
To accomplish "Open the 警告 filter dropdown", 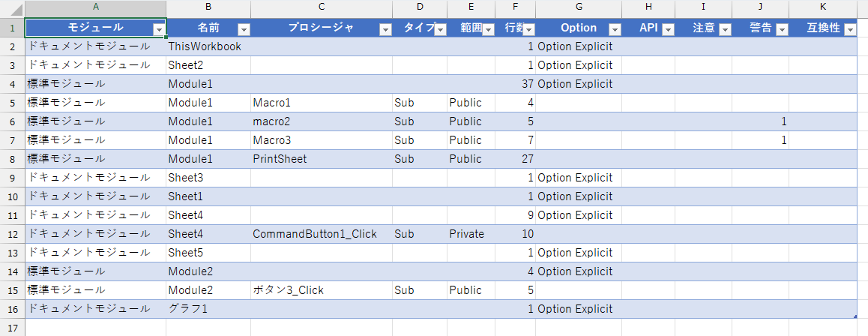I will (x=781, y=29).
